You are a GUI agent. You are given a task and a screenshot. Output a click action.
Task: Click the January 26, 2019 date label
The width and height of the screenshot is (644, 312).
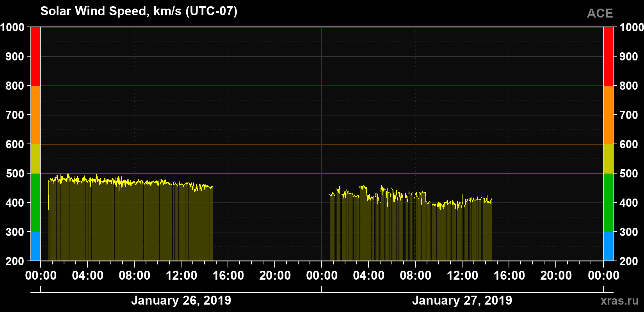pyautogui.click(x=181, y=300)
